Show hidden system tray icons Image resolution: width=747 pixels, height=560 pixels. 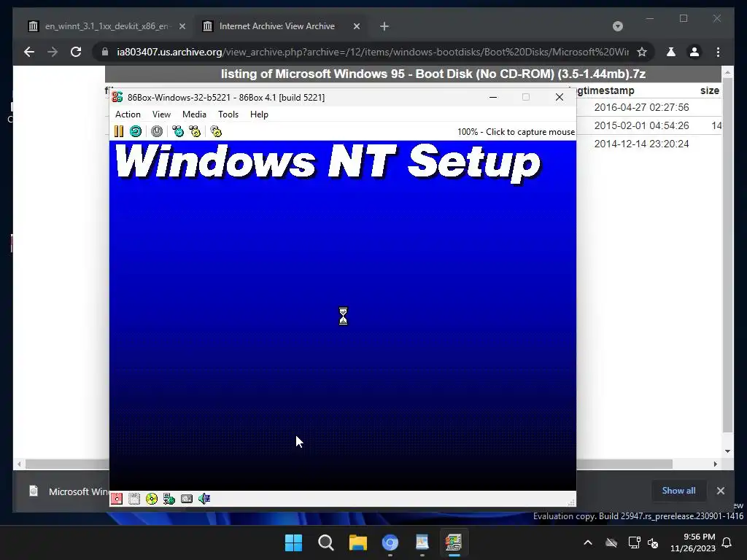tap(588, 542)
